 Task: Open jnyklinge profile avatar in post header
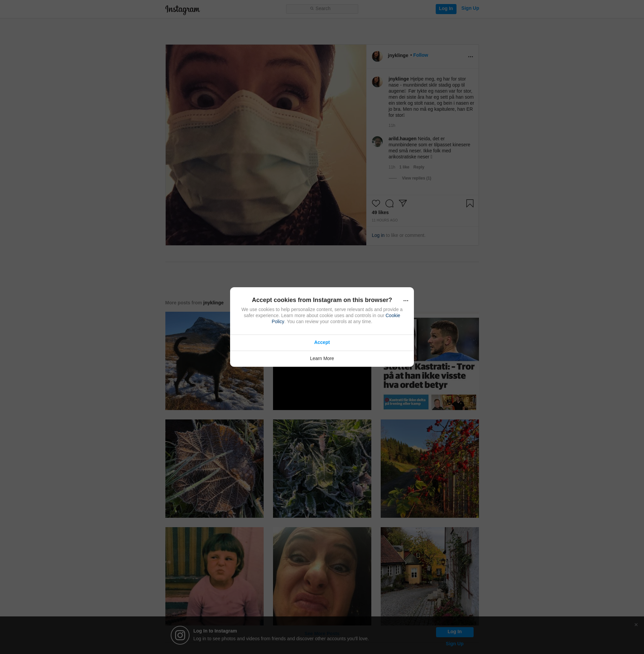377,56
